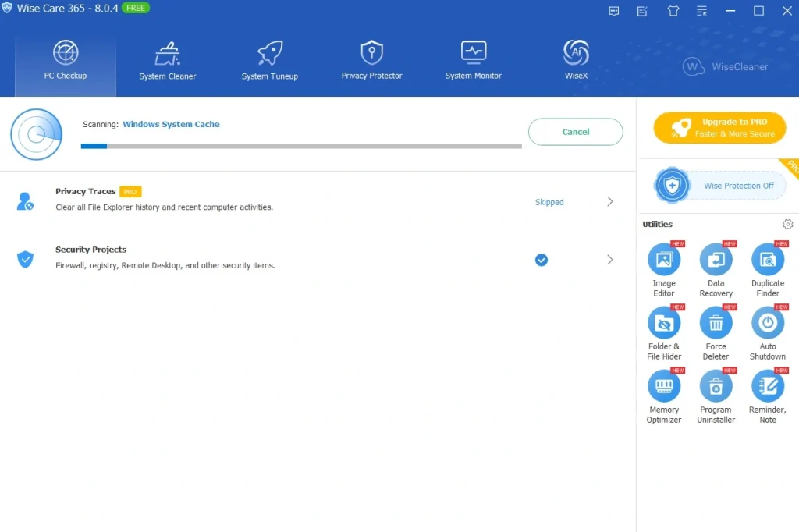The image size is (799, 532).
Task: Click the WiseCleaner logo
Action: tap(725, 67)
